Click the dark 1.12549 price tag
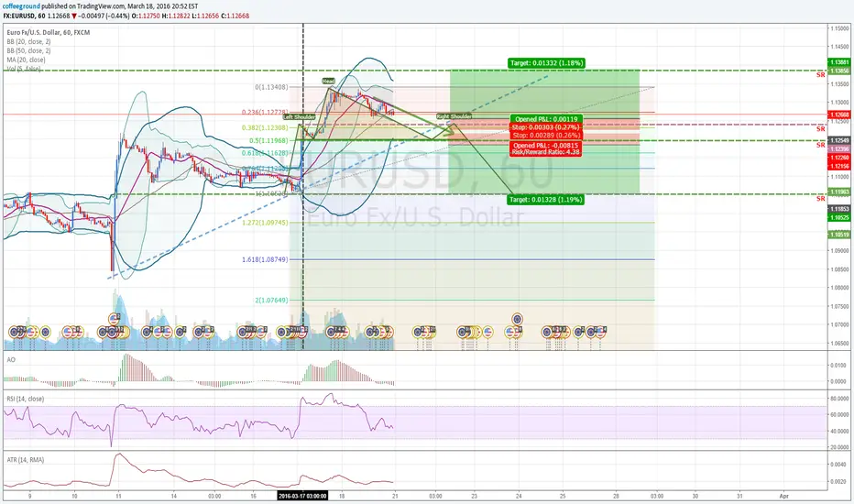Screen dimensions: 854x504 (x=838, y=140)
